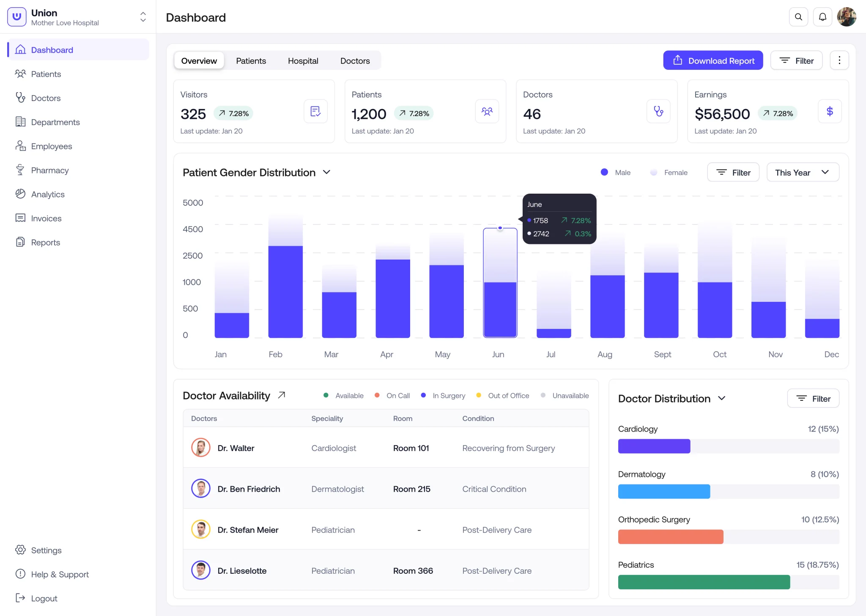Select Dashboard in the sidebar
866x616 pixels.
(78, 50)
